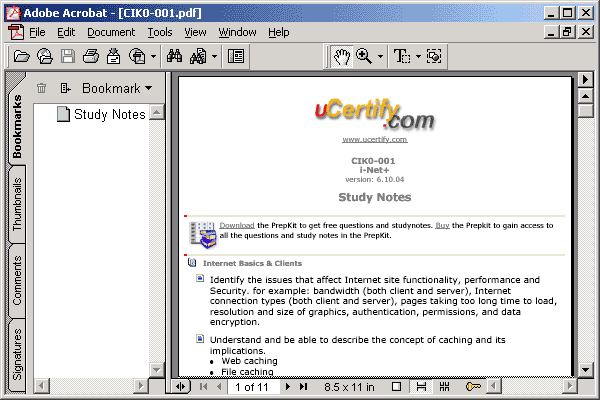Click the web capture globe page icon
Screen dimensions: 600x400
coord(137,56)
